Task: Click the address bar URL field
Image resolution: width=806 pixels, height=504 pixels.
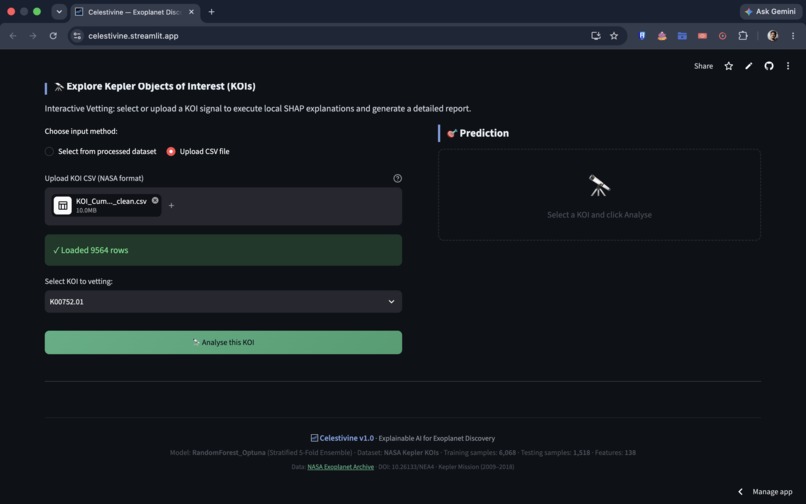Action: (x=329, y=36)
